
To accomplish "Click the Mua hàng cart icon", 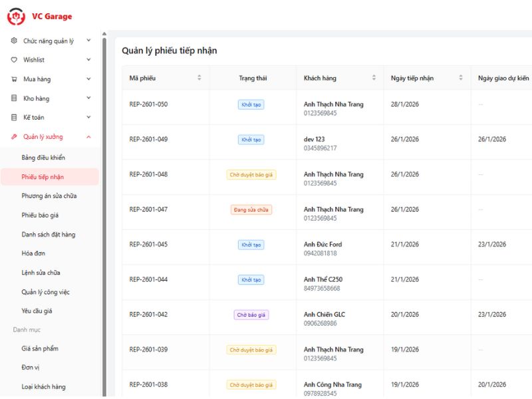I will (x=14, y=79).
